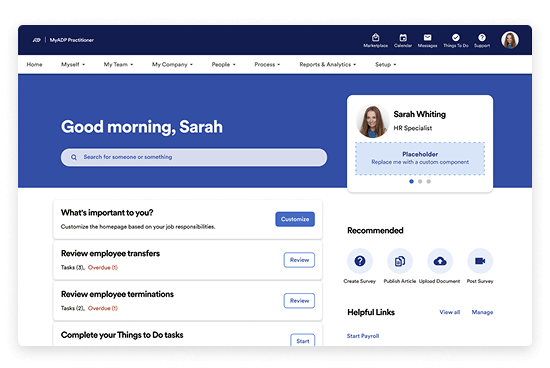550x368 pixels.
Task: Expand the Reports & Analytics dropdown
Action: (x=328, y=65)
